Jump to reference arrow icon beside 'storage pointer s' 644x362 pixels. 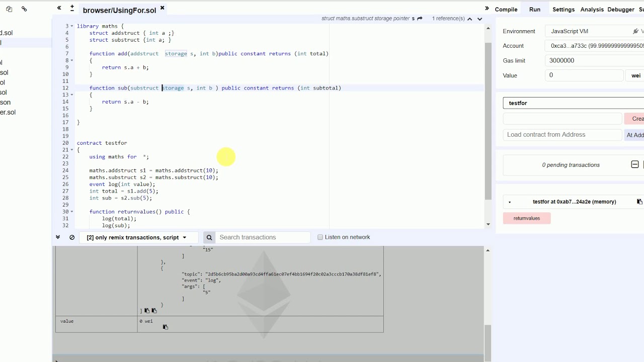pyautogui.click(x=420, y=19)
